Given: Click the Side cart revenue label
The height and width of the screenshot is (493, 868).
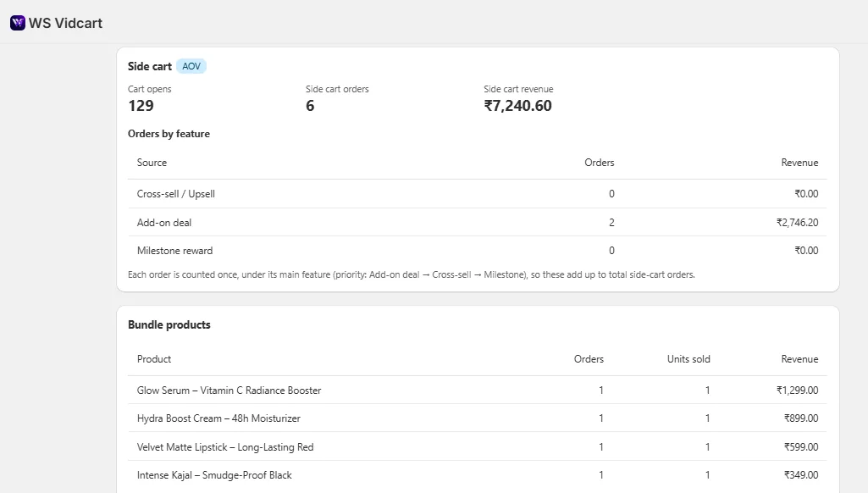Looking at the screenshot, I should (518, 89).
